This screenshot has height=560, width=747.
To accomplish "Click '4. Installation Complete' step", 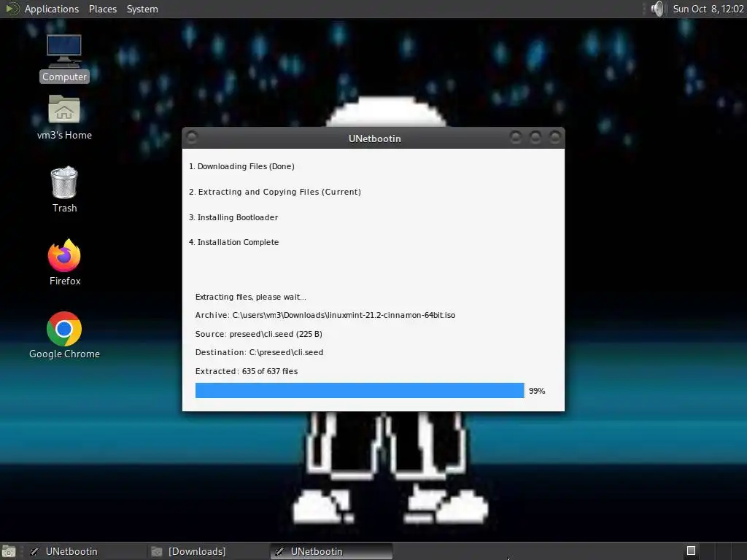I will click(x=234, y=242).
